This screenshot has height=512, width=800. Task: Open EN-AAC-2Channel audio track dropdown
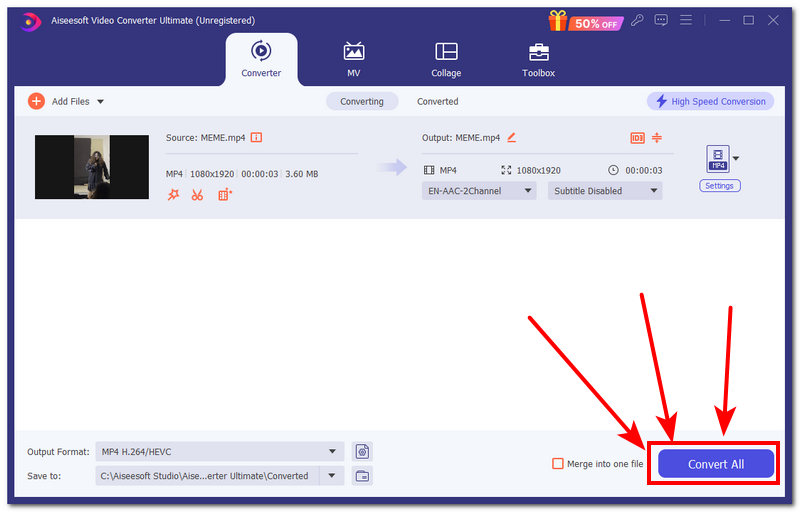click(x=479, y=191)
